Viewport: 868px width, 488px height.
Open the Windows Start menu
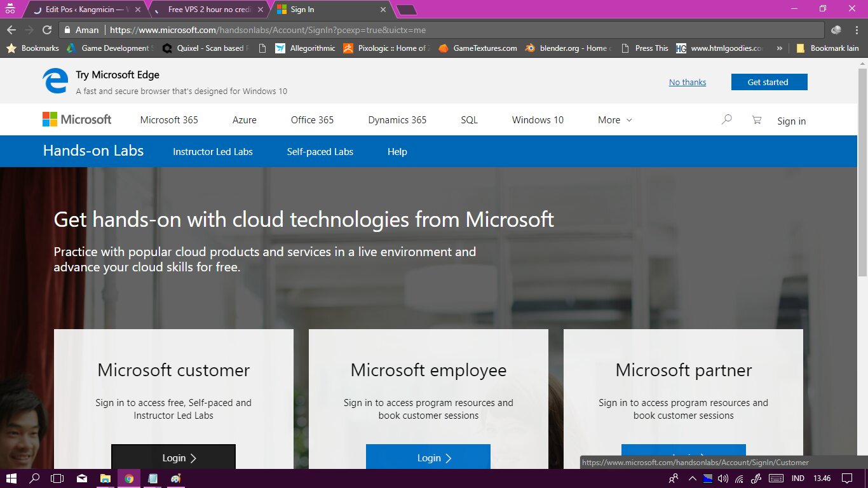click(x=11, y=478)
